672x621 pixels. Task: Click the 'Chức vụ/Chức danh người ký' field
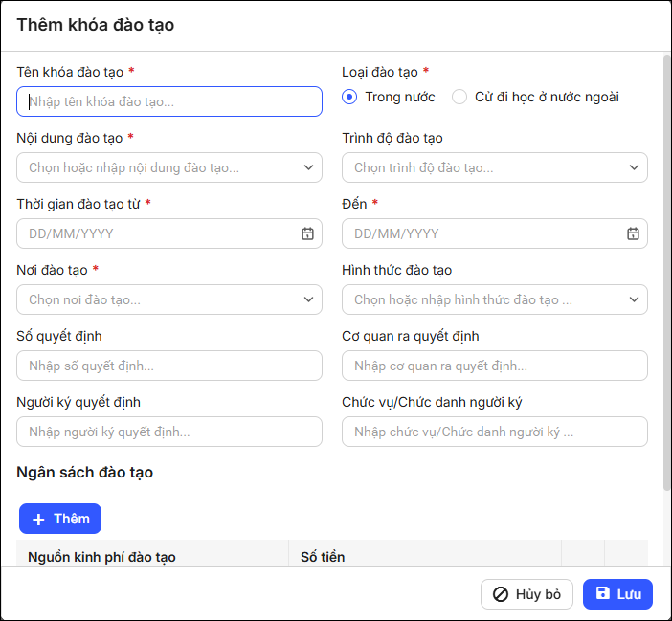(x=494, y=432)
